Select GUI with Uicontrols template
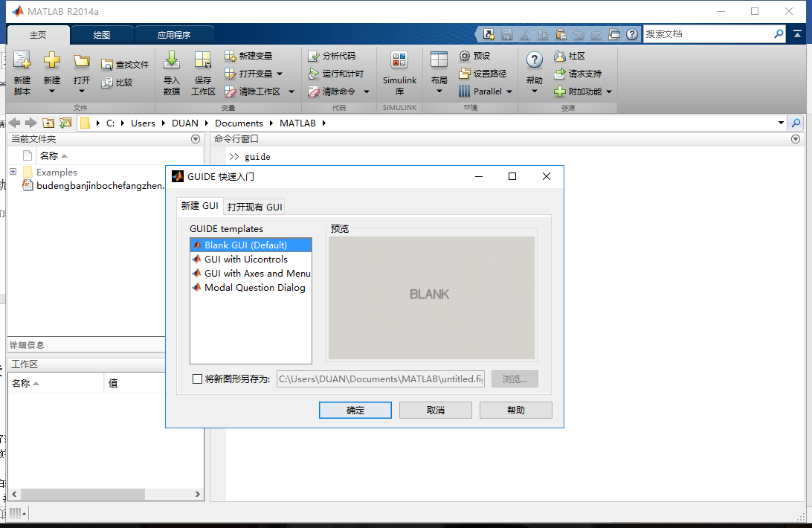This screenshot has height=528, width=812. (x=251, y=259)
